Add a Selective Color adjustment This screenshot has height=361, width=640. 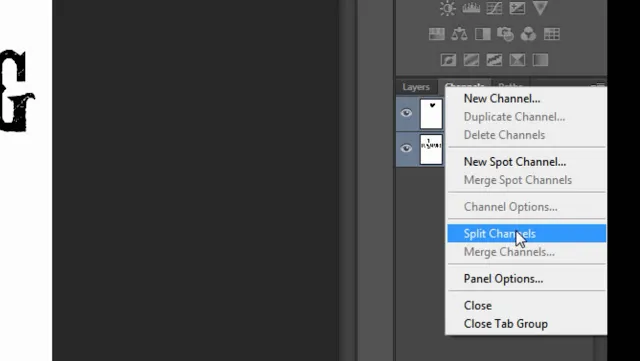[517, 60]
